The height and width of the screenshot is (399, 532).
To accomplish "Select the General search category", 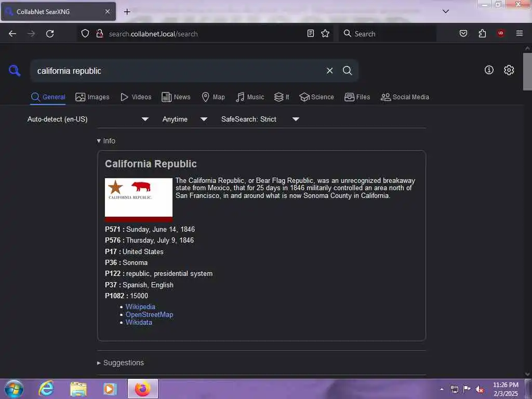I will point(48,97).
